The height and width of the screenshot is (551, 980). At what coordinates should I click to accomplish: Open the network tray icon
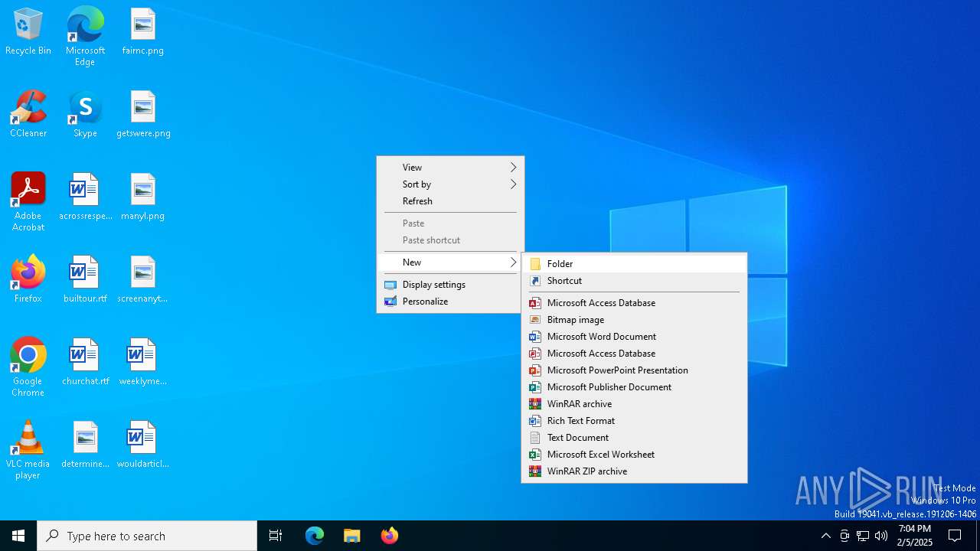863,536
